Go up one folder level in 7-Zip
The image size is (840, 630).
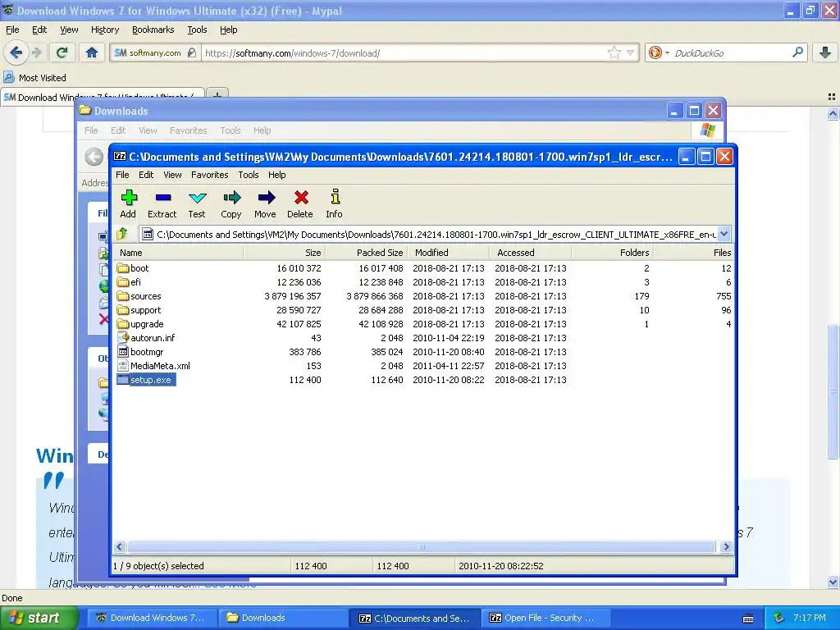pyautogui.click(x=122, y=234)
